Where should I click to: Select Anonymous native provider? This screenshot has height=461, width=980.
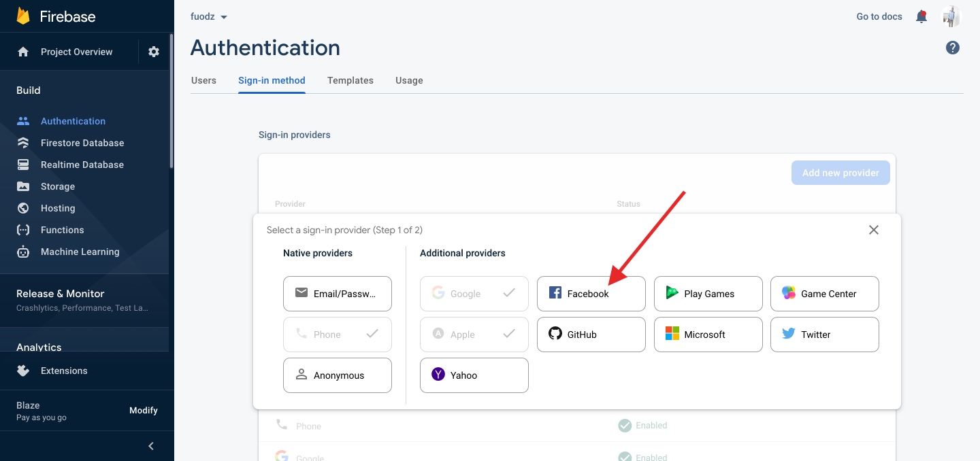click(338, 375)
